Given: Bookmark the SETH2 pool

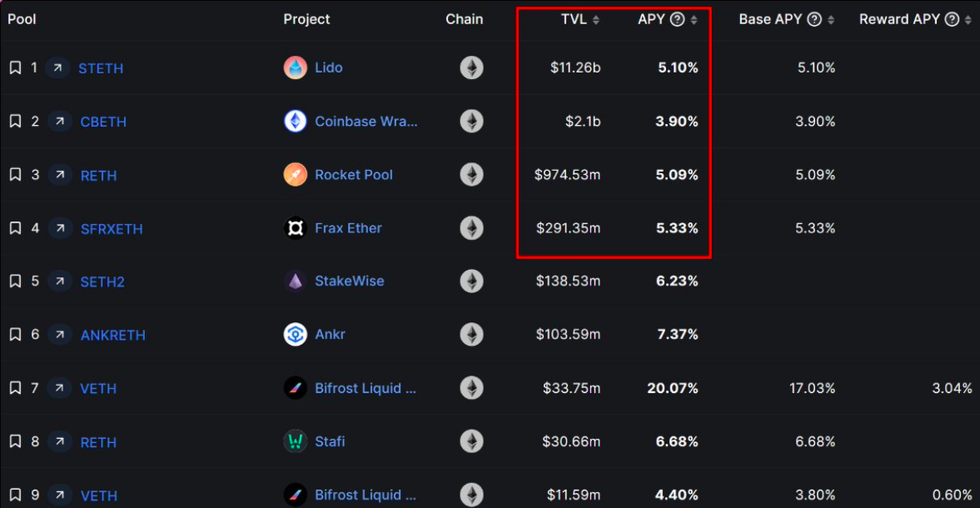Looking at the screenshot, I should (x=15, y=281).
